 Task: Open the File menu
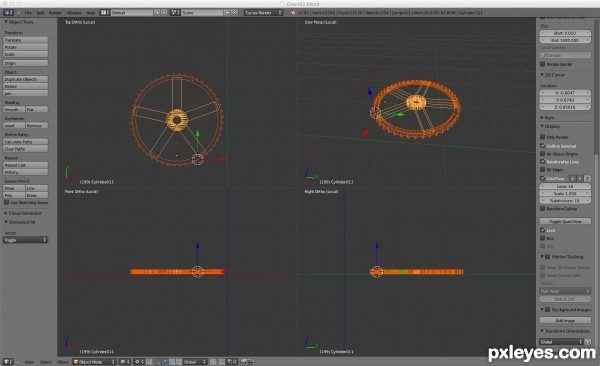28,13
